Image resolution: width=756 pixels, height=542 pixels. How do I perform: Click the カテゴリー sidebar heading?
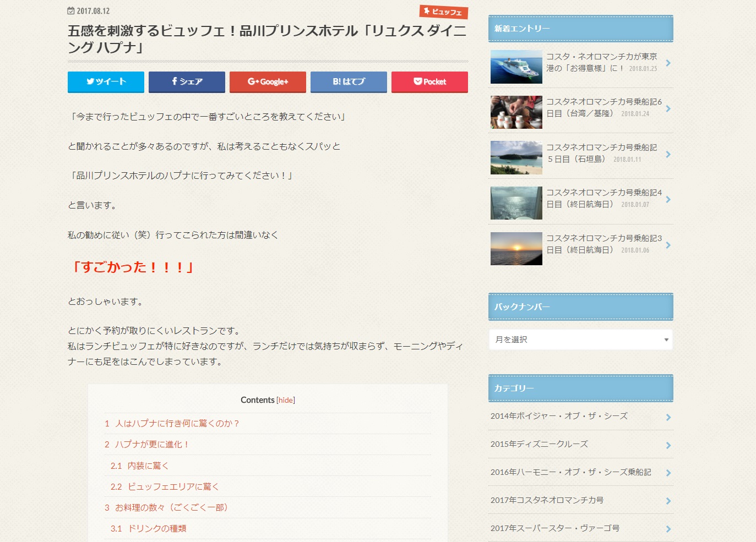click(x=580, y=388)
